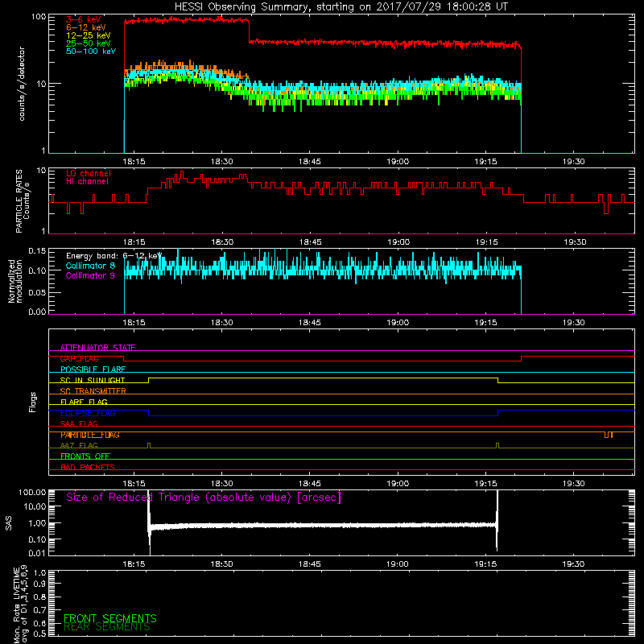644x644 pixels.
Task: Click the SC_TRANSMITTER flag label
Action: click(93, 391)
